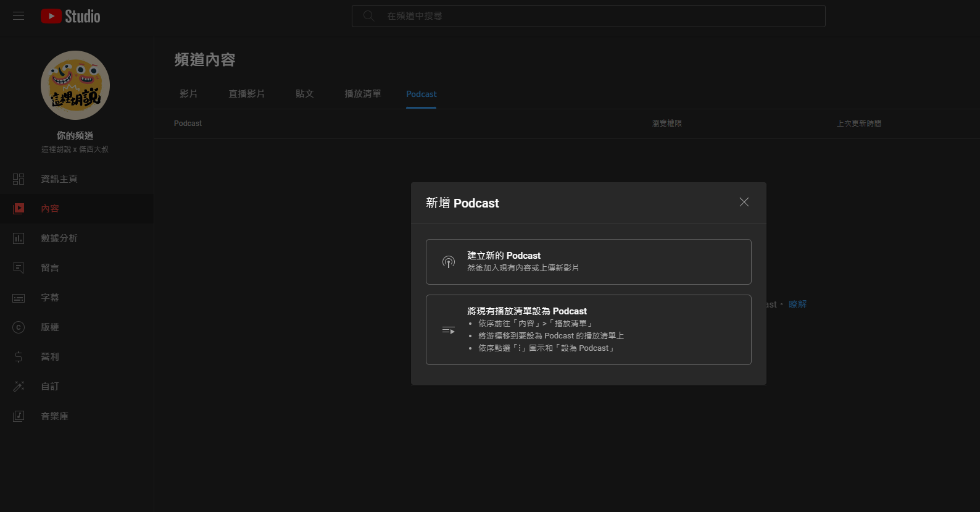
Task: Open 留言 section
Action: (x=77, y=268)
